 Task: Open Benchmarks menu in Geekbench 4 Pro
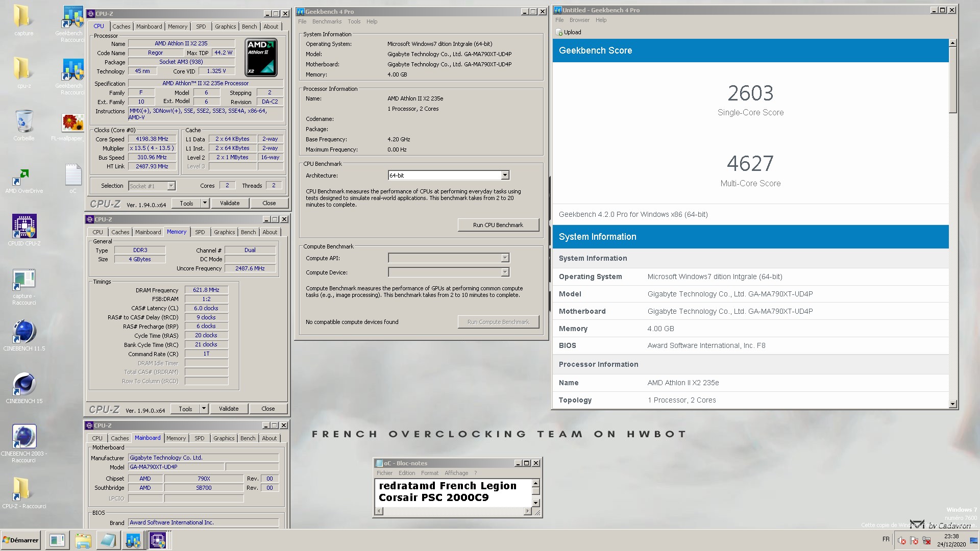pyautogui.click(x=327, y=21)
